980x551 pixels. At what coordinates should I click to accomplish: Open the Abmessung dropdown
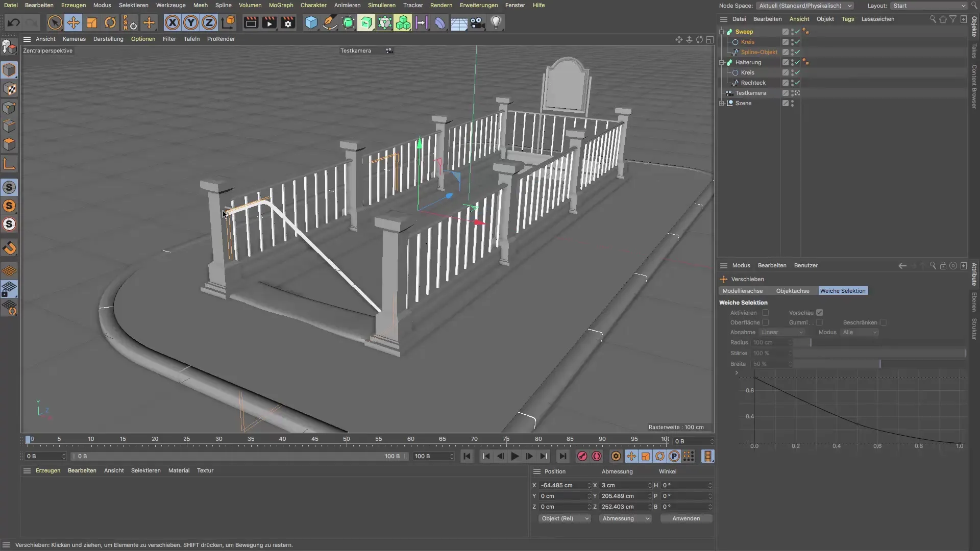[625, 518]
